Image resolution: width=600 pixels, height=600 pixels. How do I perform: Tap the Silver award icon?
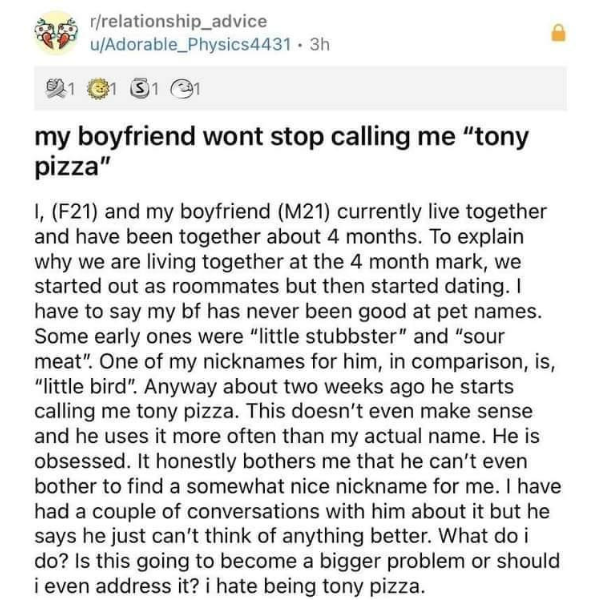tap(139, 89)
